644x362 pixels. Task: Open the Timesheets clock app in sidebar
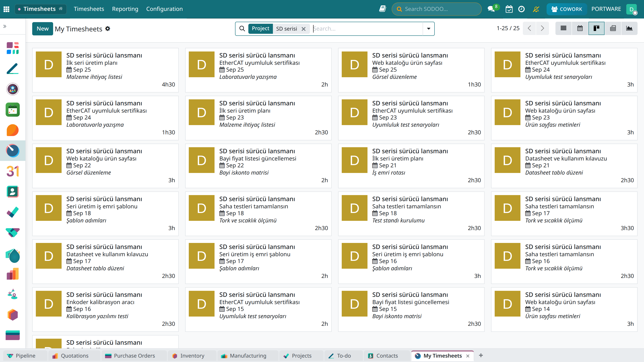(12, 151)
